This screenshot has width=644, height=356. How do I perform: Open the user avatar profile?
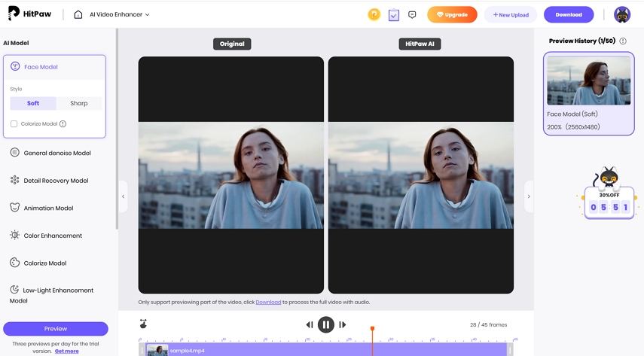[622, 14]
